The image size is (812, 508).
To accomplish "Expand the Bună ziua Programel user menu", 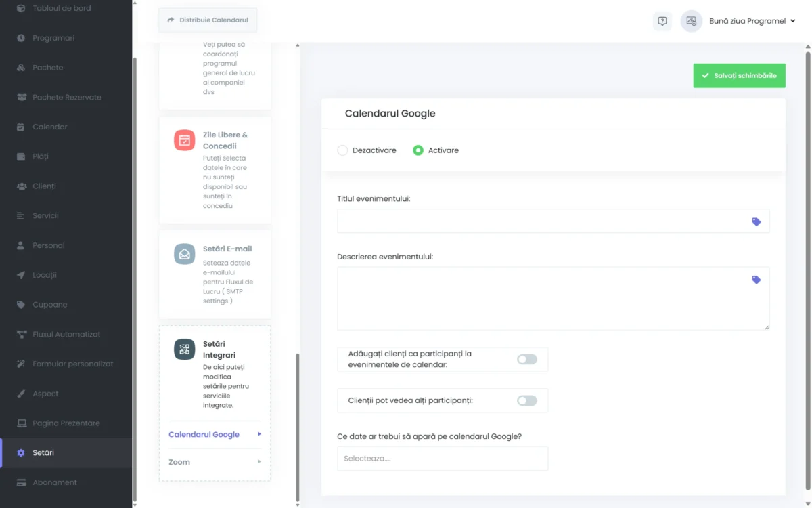I will pos(751,21).
